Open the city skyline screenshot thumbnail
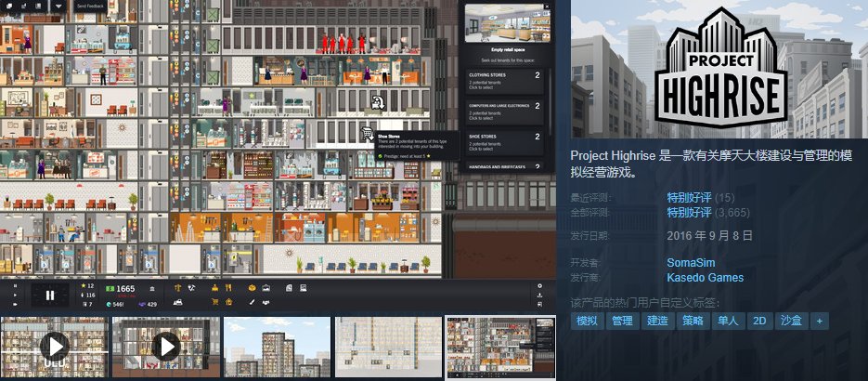Image resolution: width=868 pixels, height=381 pixels. coord(278,347)
